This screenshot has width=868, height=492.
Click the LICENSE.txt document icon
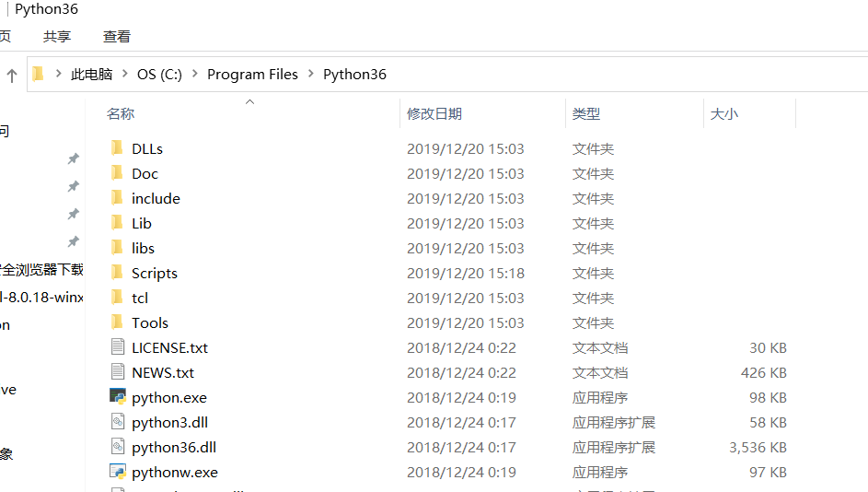pyautogui.click(x=117, y=346)
